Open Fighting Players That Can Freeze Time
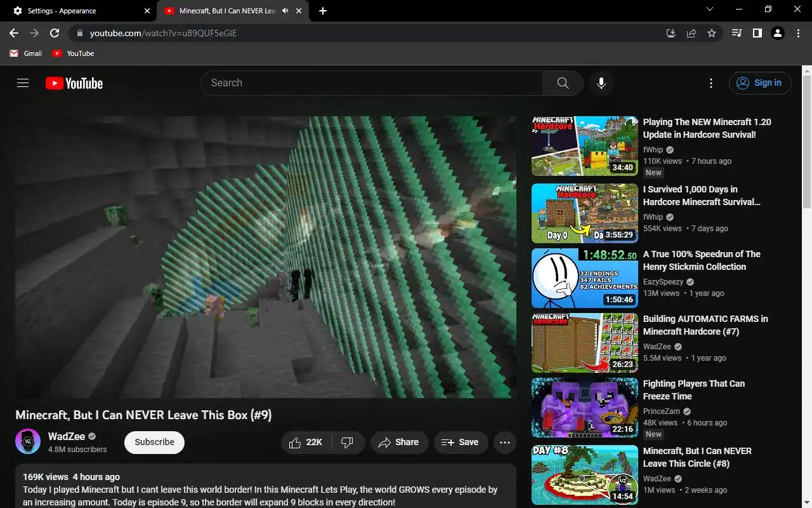812x508 pixels. tap(694, 390)
